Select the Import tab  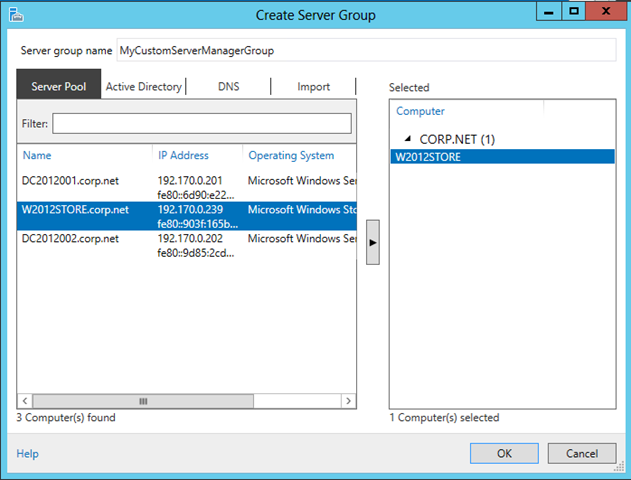click(x=313, y=87)
